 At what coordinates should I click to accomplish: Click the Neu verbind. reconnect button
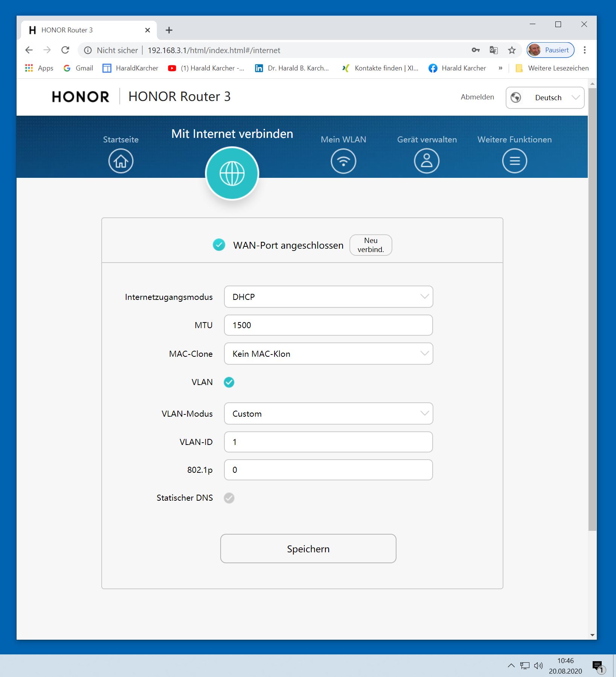click(x=371, y=245)
